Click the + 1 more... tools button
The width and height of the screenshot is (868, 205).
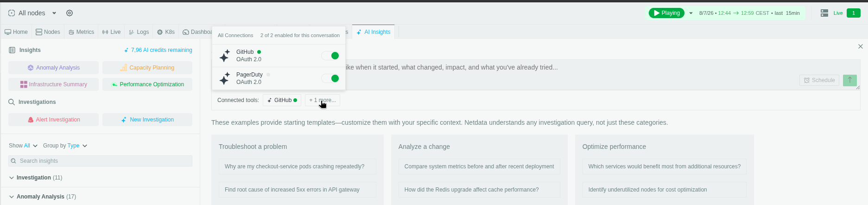(322, 100)
